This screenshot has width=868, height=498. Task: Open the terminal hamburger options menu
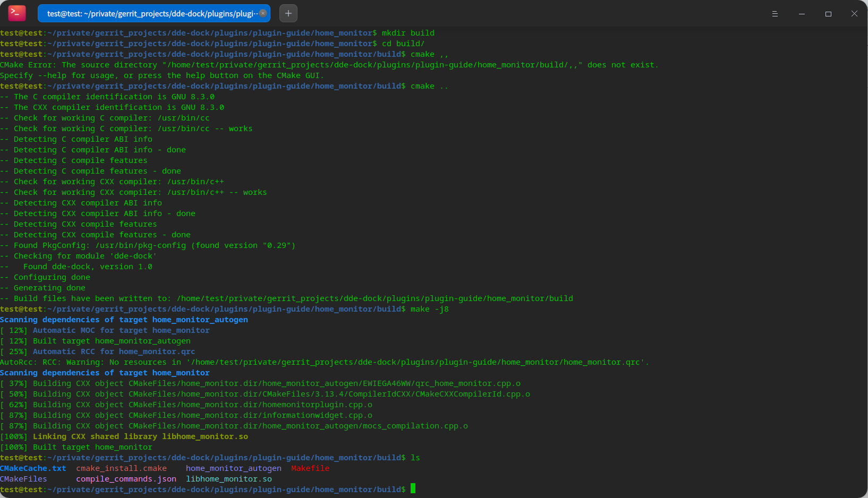775,14
